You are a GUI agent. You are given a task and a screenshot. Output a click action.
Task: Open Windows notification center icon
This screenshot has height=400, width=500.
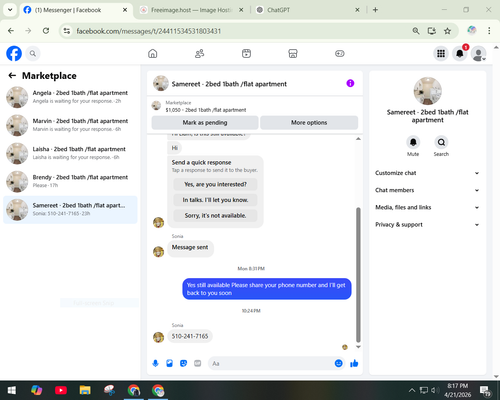pos(485,391)
